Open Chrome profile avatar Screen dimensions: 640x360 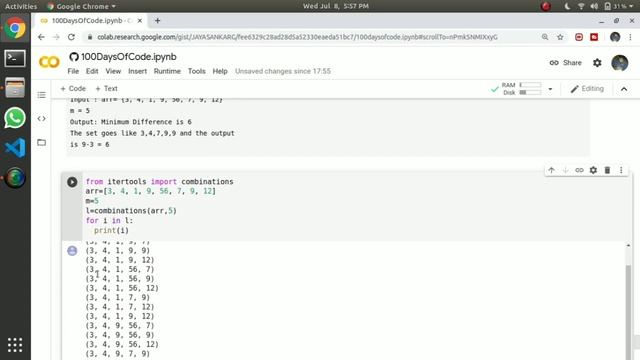tap(615, 37)
